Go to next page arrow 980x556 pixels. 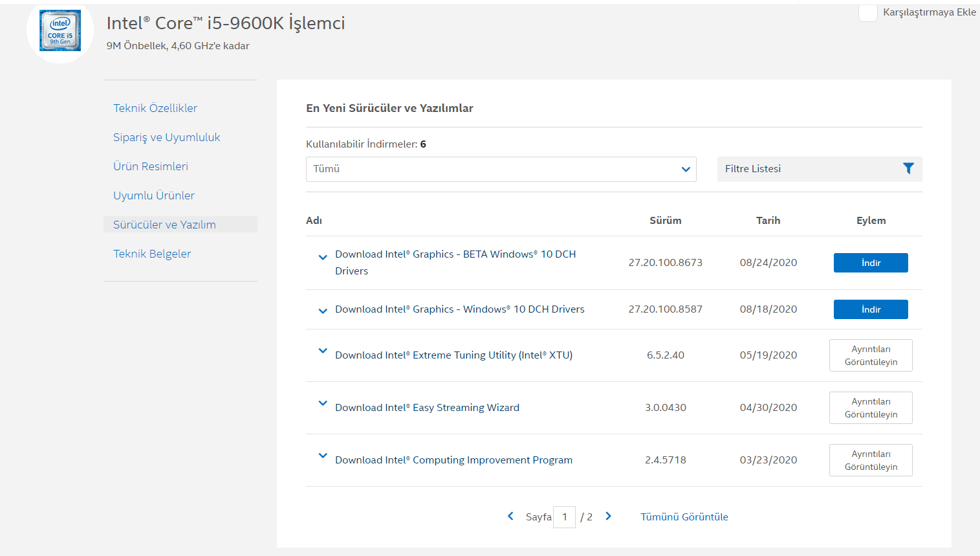(608, 516)
